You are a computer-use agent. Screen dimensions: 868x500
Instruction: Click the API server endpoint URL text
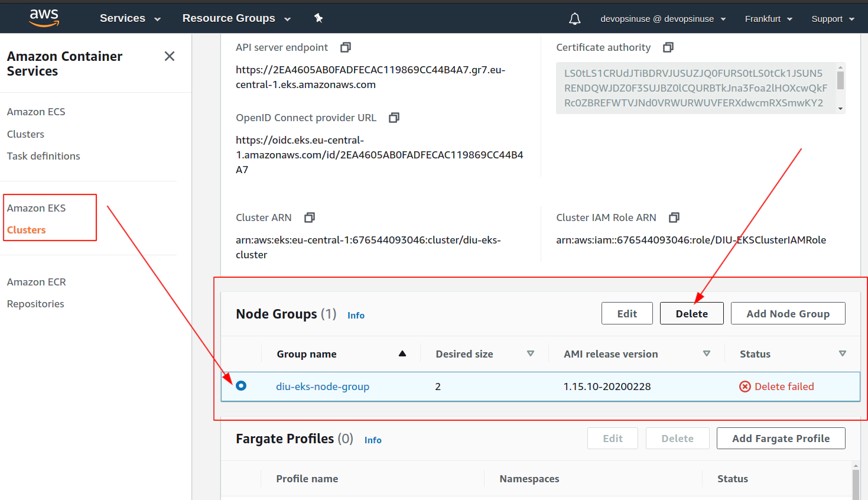click(x=370, y=77)
